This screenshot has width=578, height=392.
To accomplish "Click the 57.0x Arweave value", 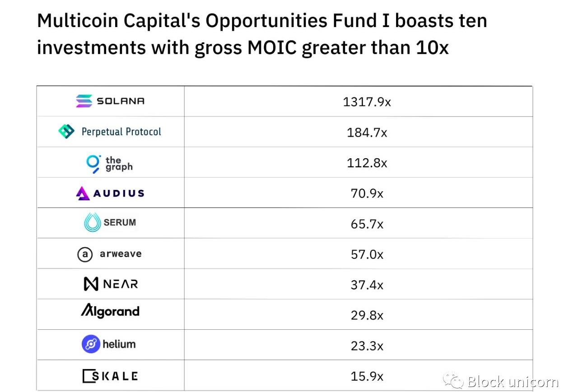I will [x=367, y=254].
